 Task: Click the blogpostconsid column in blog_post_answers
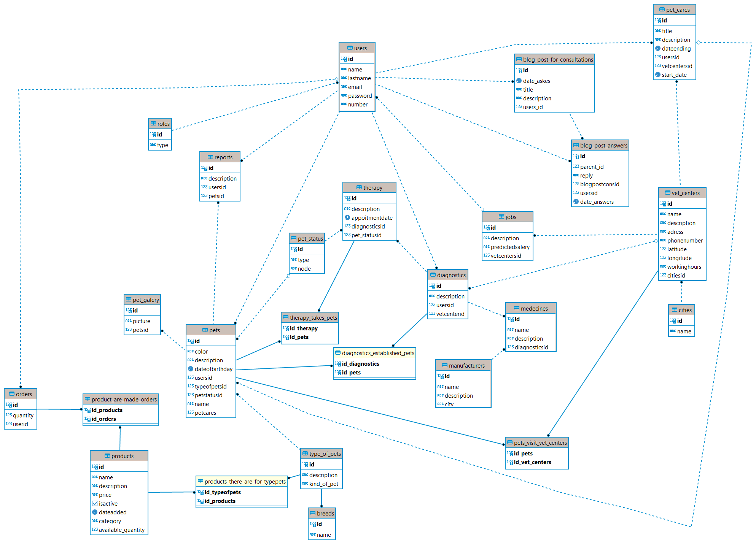[599, 184]
